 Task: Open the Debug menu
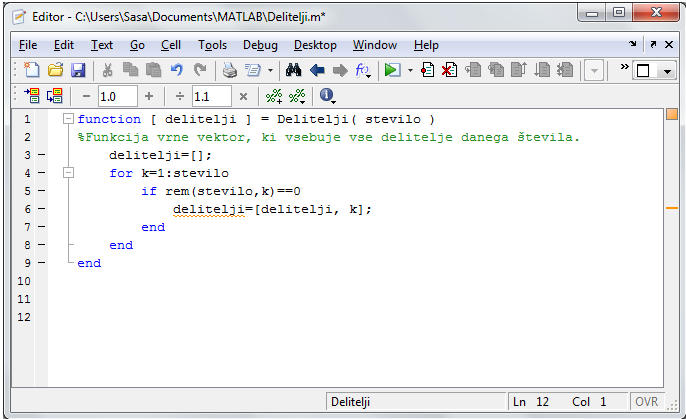pyautogui.click(x=260, y=45)
